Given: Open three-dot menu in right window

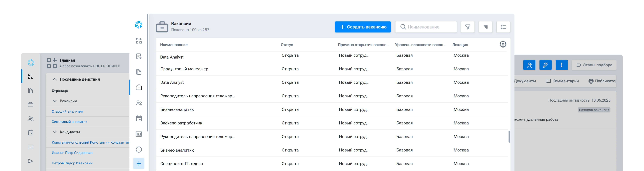Looking at the screenshot, I should [x=561, y=65].
